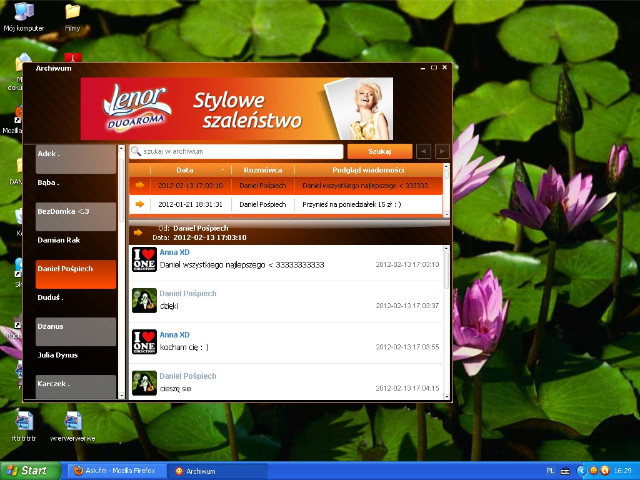This screenshot has width=640, height=480.
Task: Open the rtrtrtrtr desktop file icon
Action: pyautogui.click(x=24, y=426)
